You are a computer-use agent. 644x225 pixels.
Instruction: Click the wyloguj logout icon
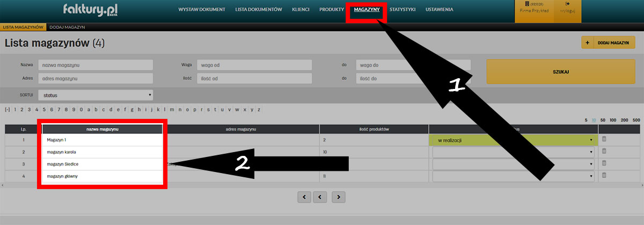[x=567, y=4]
